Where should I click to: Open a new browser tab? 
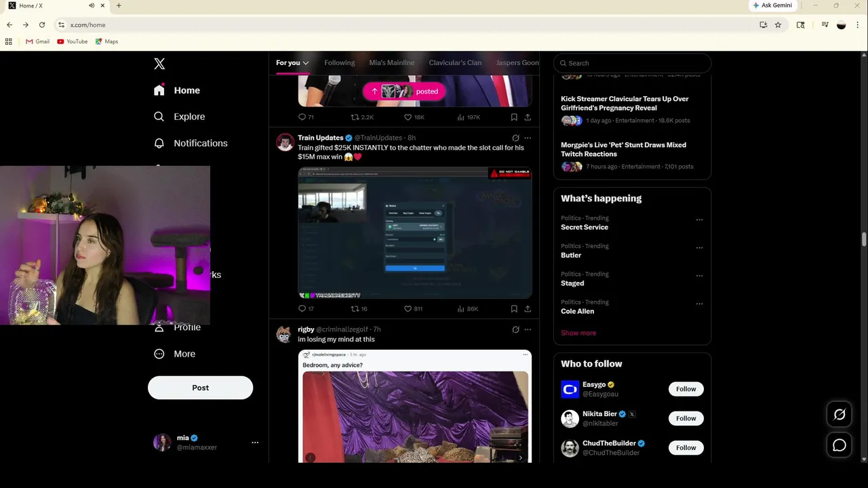click(x=119, y=5)
